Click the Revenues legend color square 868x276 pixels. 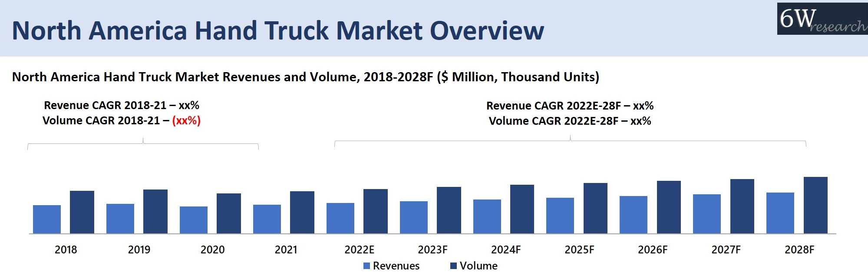(x=367, y=266)
